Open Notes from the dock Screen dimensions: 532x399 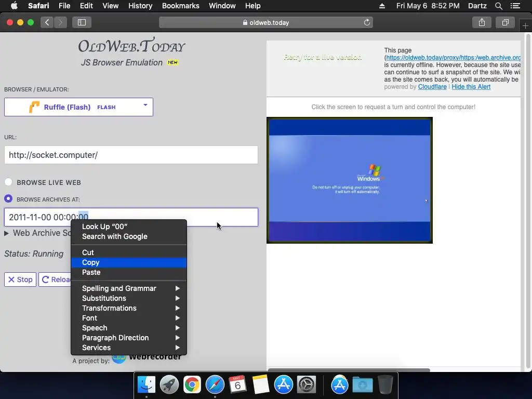coord(261,385)
